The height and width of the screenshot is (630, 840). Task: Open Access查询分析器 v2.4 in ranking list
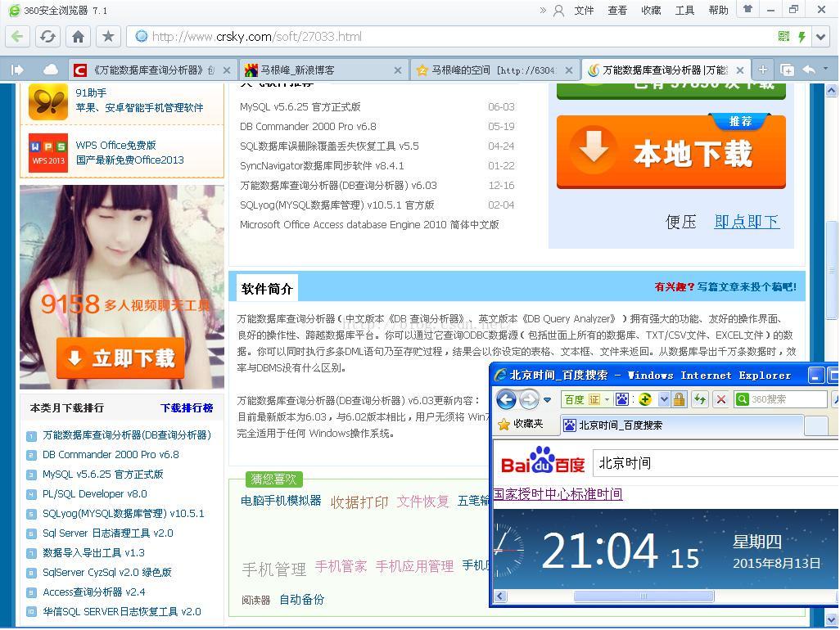click(94, 592)
